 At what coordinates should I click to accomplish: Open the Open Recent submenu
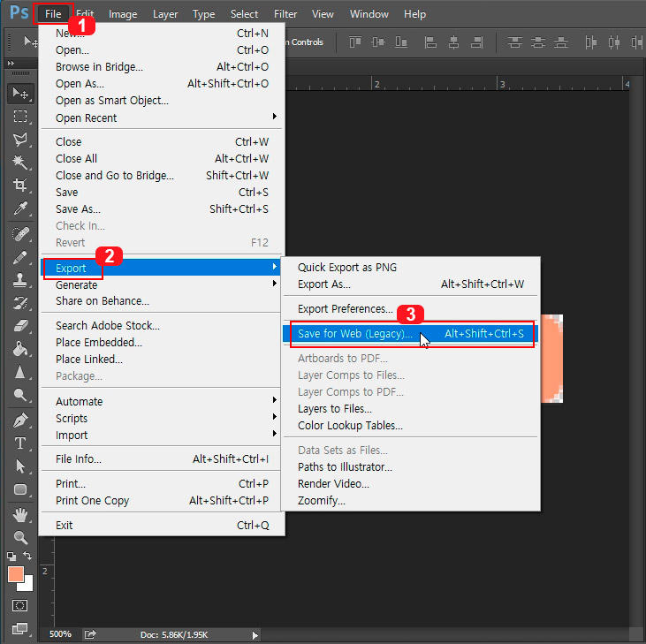161,117
